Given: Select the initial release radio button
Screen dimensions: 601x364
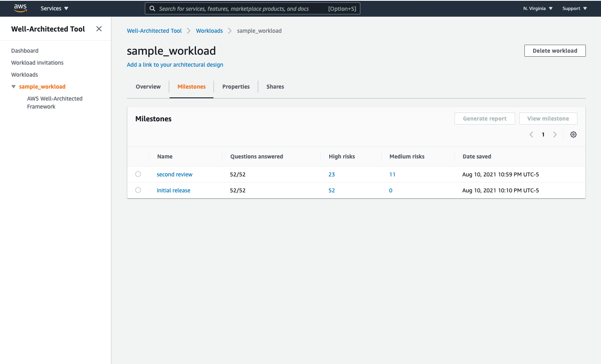Looking at the screenshot, I should click(x=138, y=190).
